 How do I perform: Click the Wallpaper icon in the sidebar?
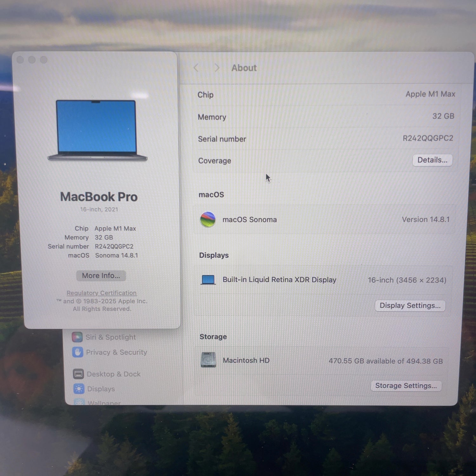(x=80, y=402)
